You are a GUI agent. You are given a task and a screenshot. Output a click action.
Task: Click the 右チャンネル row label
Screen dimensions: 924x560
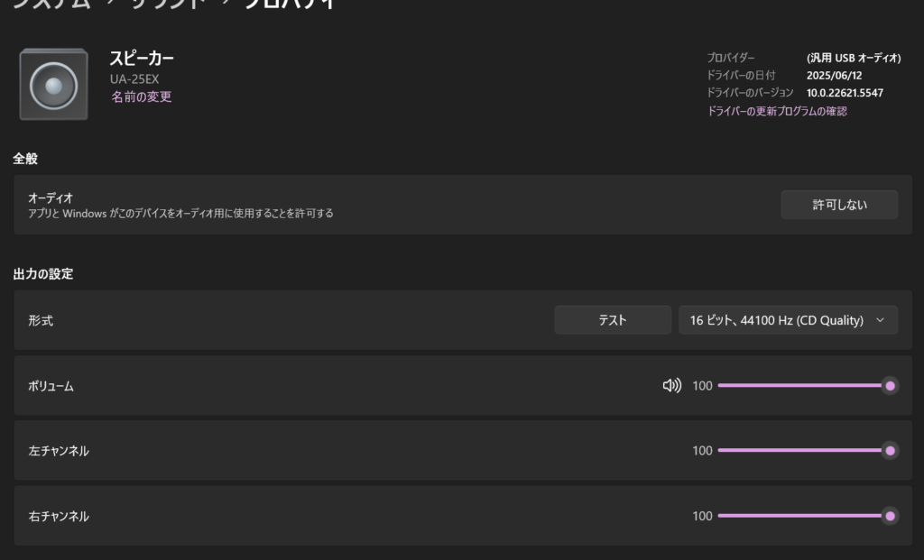coord(59,517)
